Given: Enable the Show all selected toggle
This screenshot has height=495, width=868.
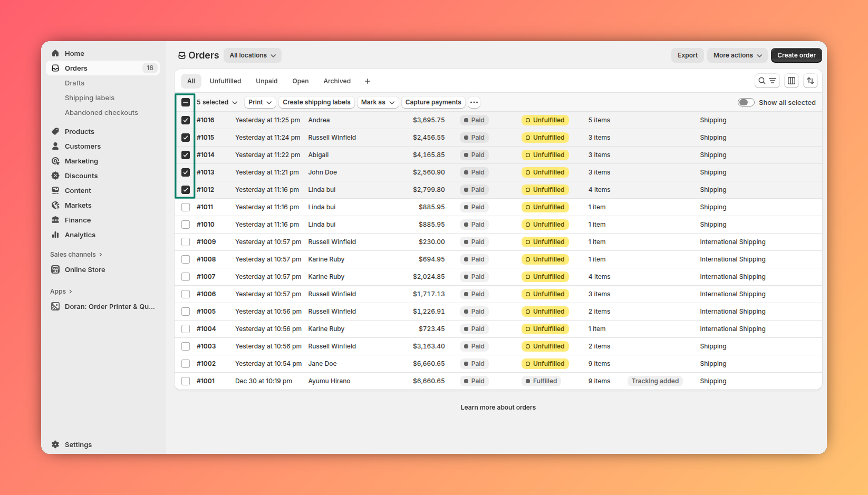Looking at the screenshot, I should tap(746, 102).
